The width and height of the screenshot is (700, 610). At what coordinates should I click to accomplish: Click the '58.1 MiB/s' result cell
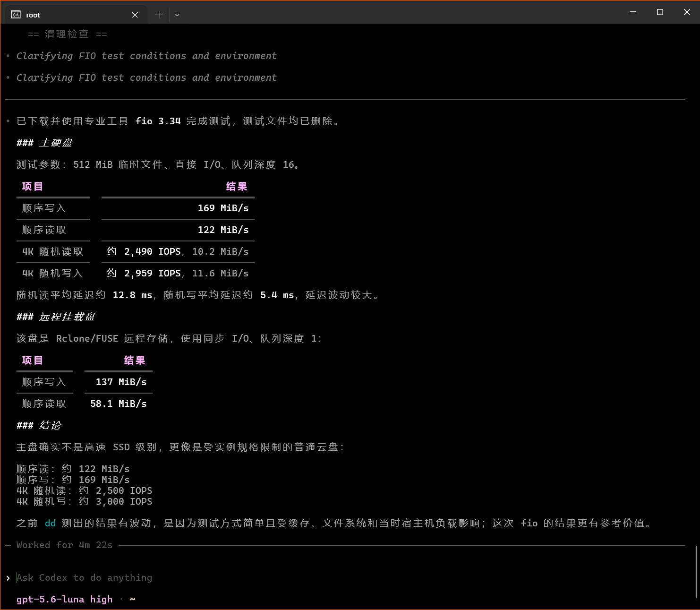click(x=118, y=404)
